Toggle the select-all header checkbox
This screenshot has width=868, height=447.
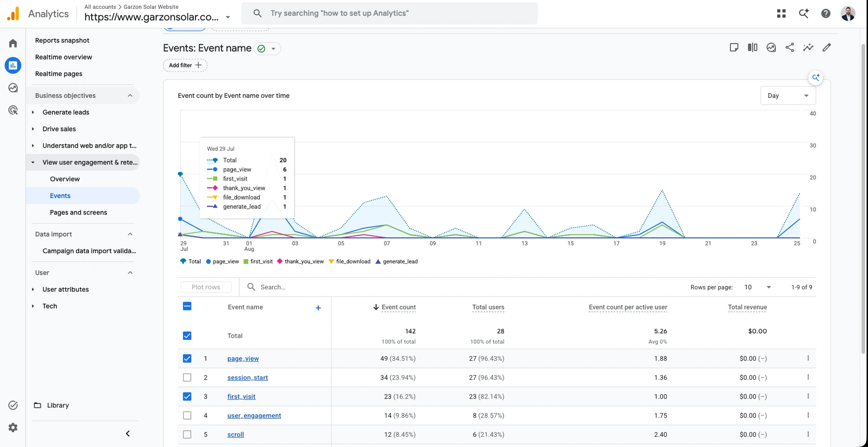tap(187, 306)
